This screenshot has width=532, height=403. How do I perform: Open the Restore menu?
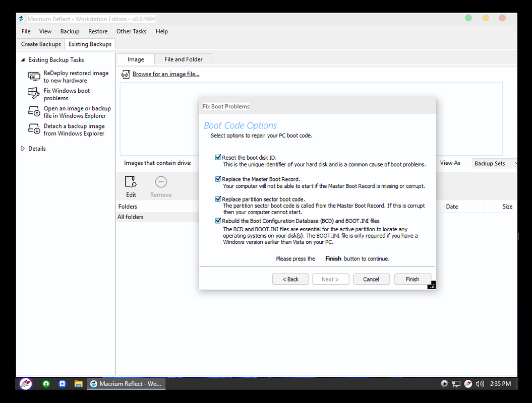click(x=98, y=31)
